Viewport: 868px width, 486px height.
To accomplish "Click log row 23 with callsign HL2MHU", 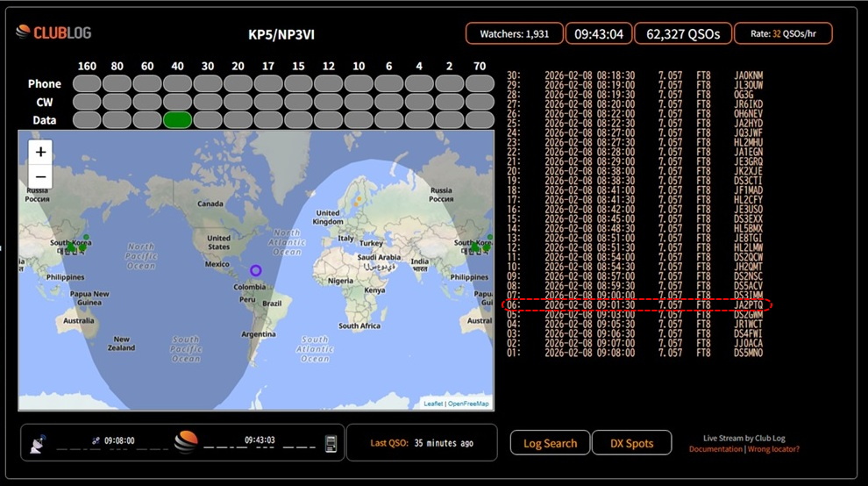I will [635, 142].
